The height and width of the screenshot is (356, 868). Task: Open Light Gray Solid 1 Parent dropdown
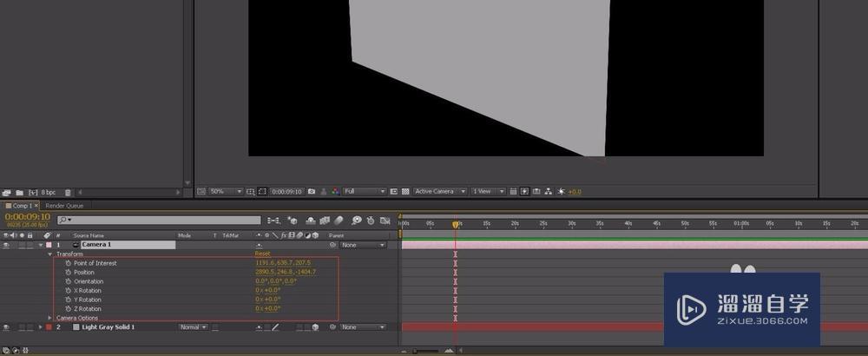[x=363, y=327]
